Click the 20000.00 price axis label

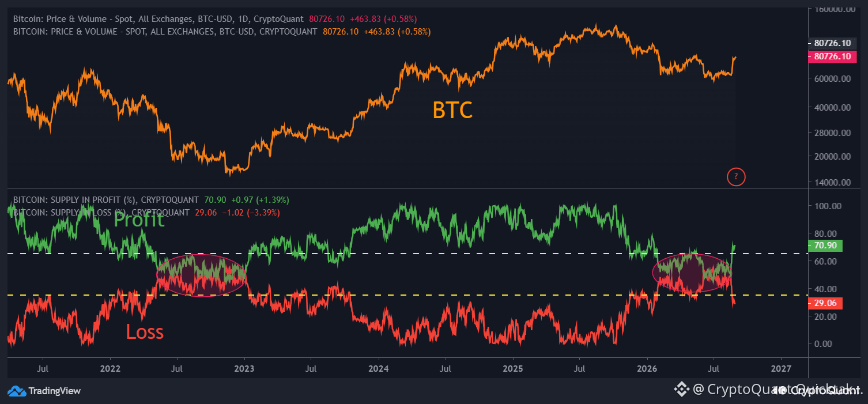point(832,156)
